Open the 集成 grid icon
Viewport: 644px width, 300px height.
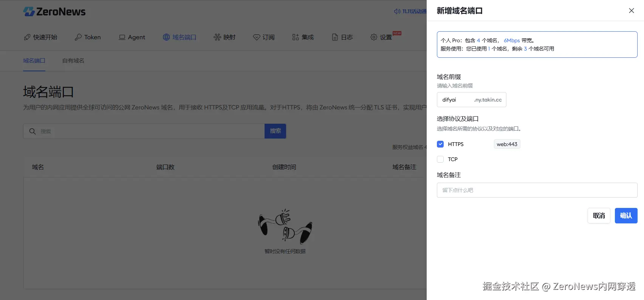tap(296, 37)
